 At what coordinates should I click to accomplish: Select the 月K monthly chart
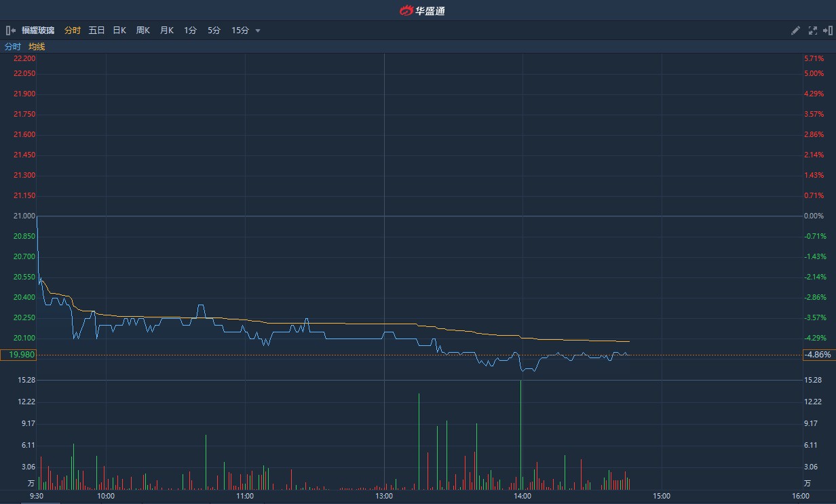(x=167, y=31)
